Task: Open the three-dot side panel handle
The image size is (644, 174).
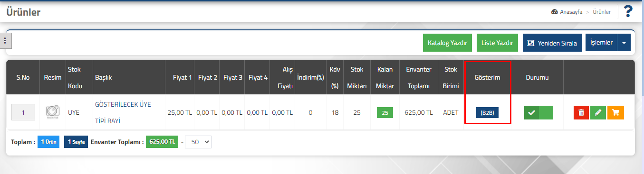Action: click(x=5, y=41)
